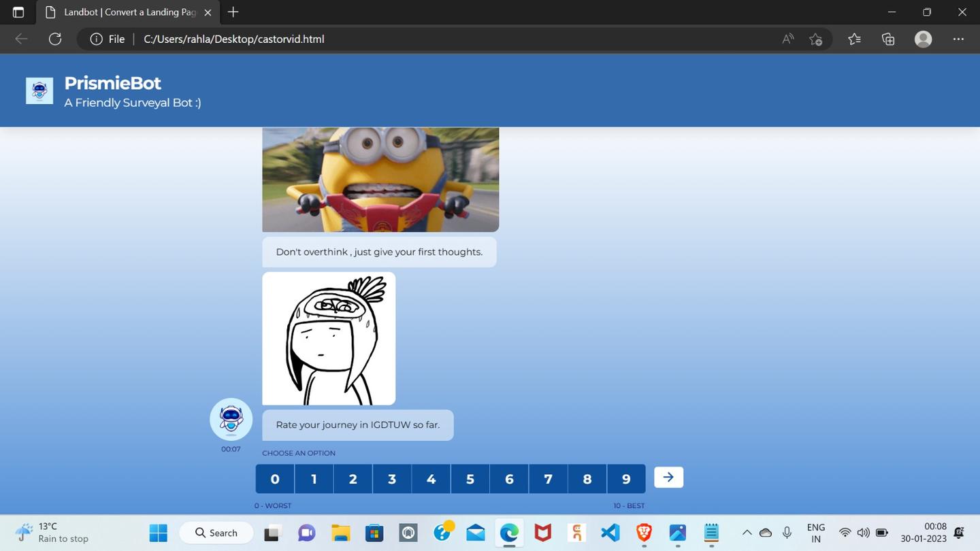Viewport: 980px width, 551px height.
Task: Click the '0 - WORST' scale label
Action: [273, 505]
